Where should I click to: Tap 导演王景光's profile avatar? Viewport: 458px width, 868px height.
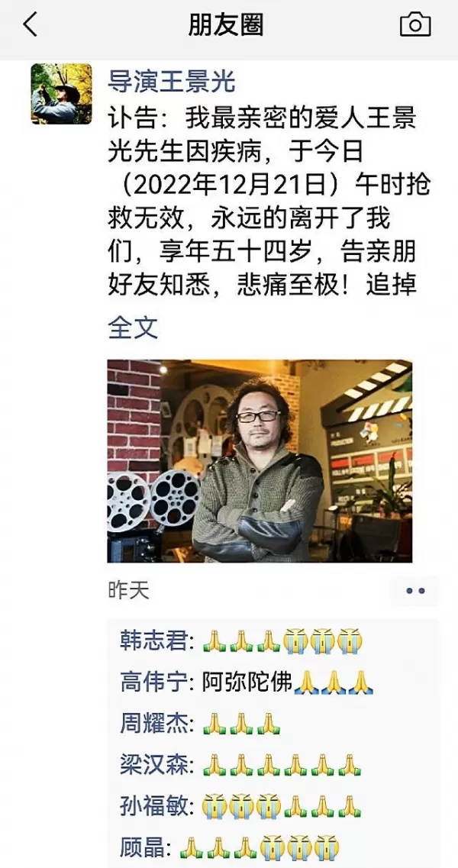(62, 94)
